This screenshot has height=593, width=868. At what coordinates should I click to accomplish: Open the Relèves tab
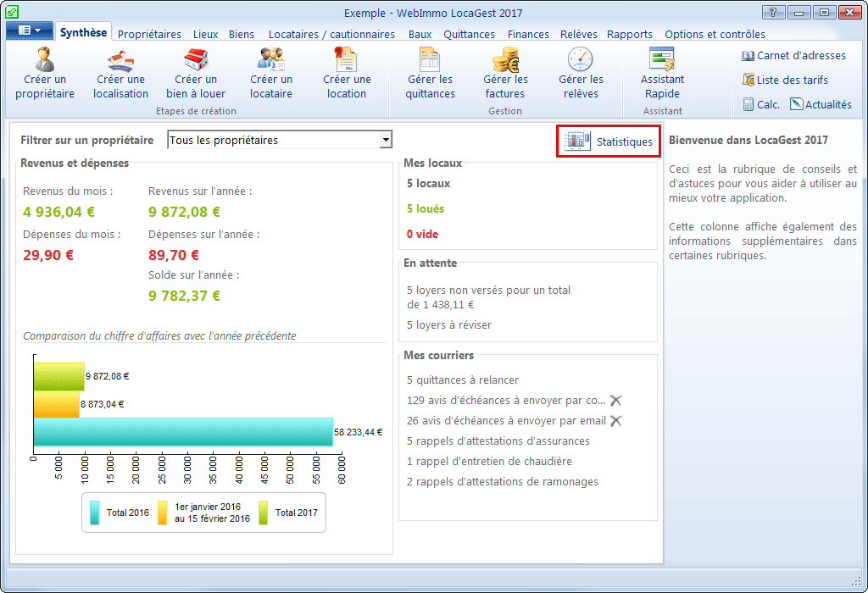click(x=578, y=34)
